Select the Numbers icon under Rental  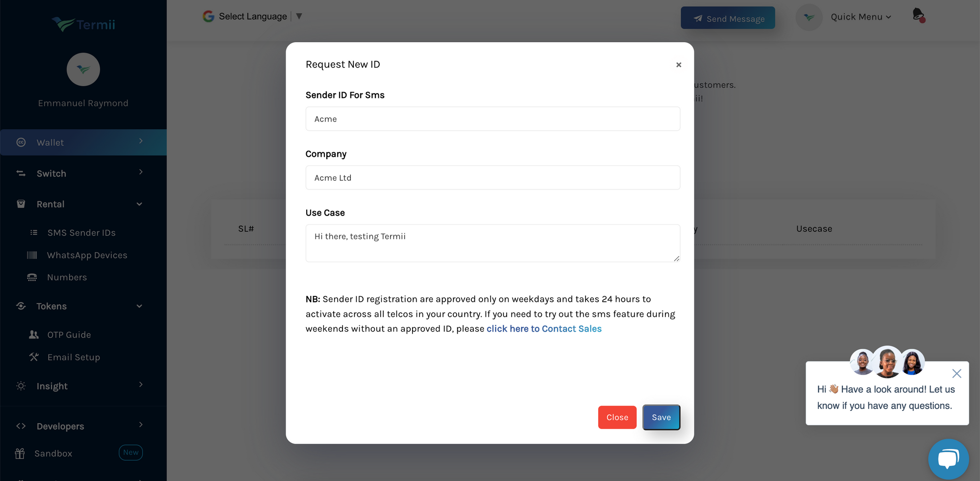tap(31, 277)
